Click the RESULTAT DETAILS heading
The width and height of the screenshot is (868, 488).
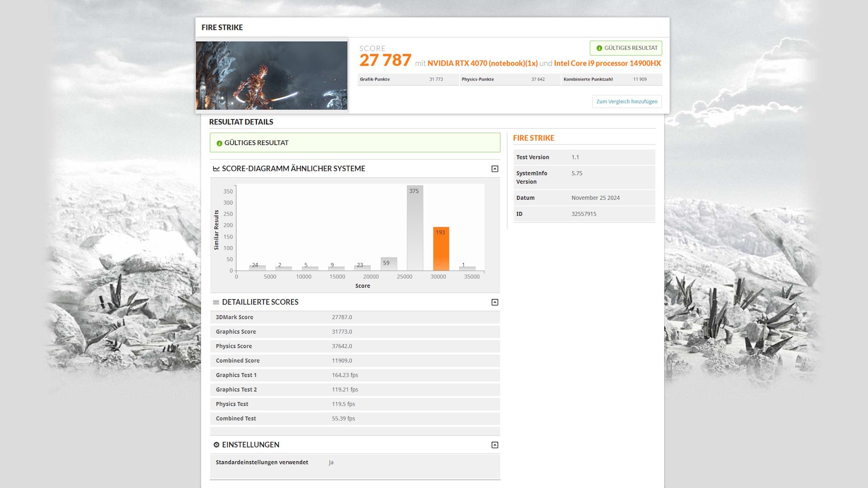tap(241, 122)
